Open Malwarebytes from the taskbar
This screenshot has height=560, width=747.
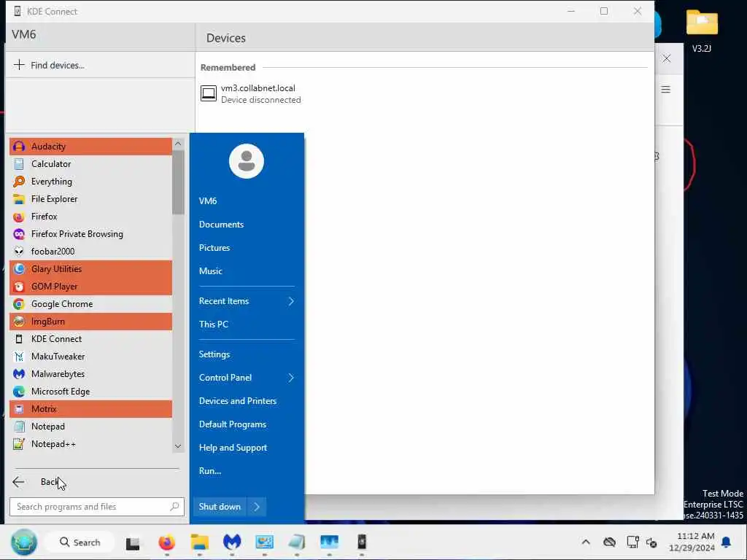pos(232,542)
